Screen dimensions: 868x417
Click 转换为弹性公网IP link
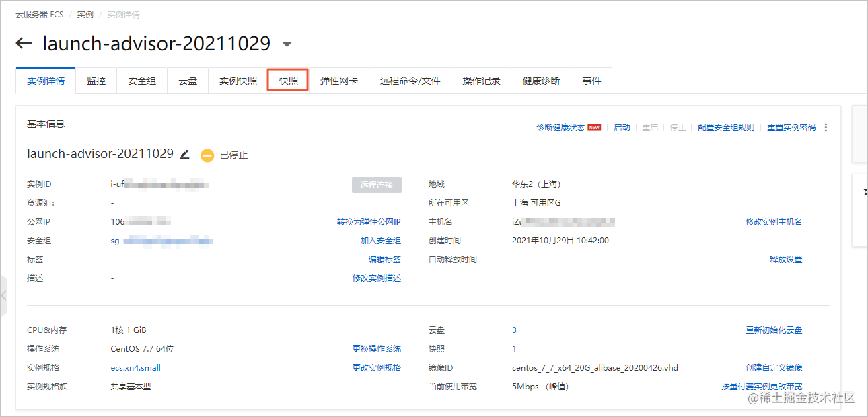point(369,222)
